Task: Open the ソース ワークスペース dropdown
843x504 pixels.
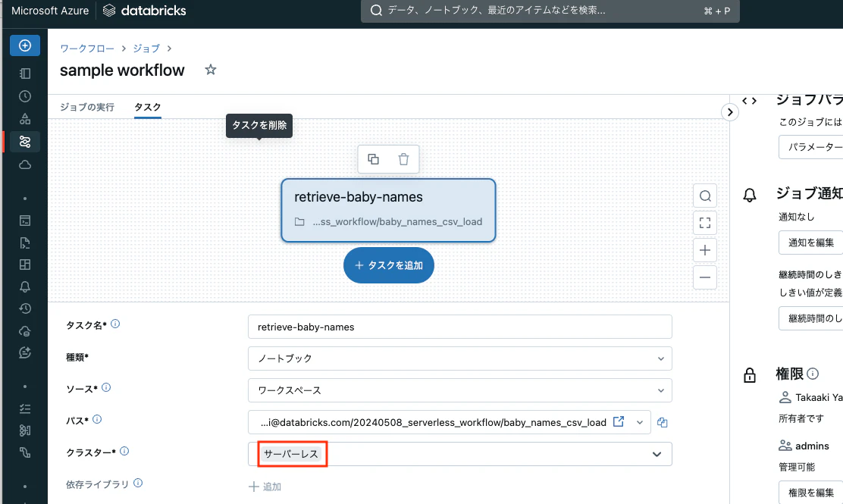Action: pyautogui.click(x=459, y=390)
